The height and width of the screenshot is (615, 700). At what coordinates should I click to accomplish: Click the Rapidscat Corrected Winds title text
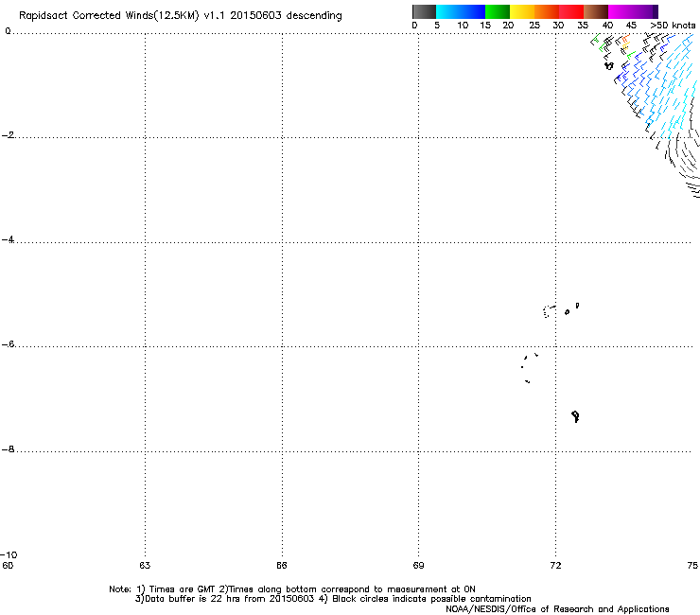181,16
